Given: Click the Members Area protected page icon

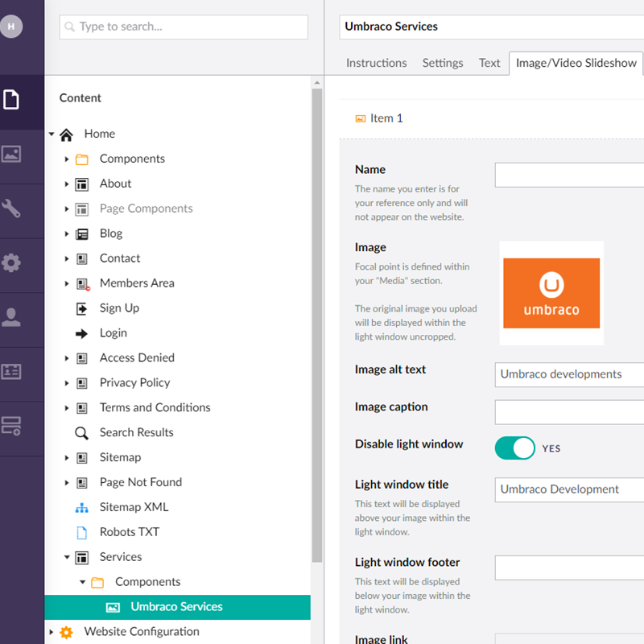Looking at the screenshot, I should [83, 284].
